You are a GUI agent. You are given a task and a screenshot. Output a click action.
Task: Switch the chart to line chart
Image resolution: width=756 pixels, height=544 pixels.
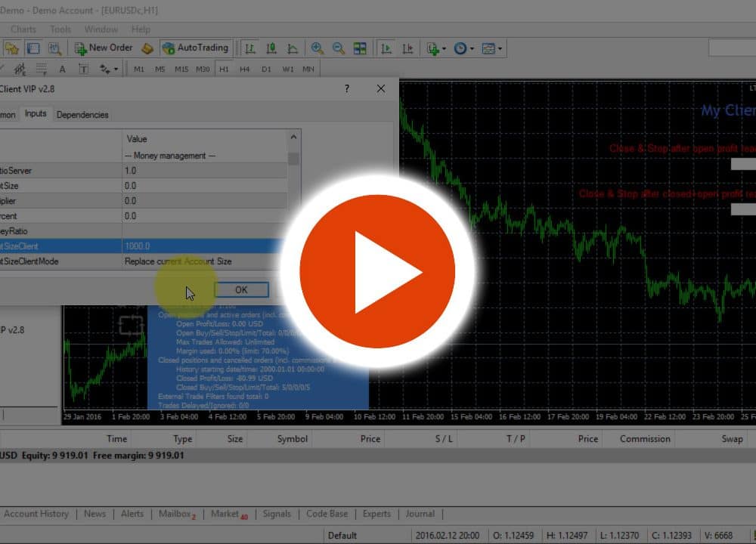(292, 48)
